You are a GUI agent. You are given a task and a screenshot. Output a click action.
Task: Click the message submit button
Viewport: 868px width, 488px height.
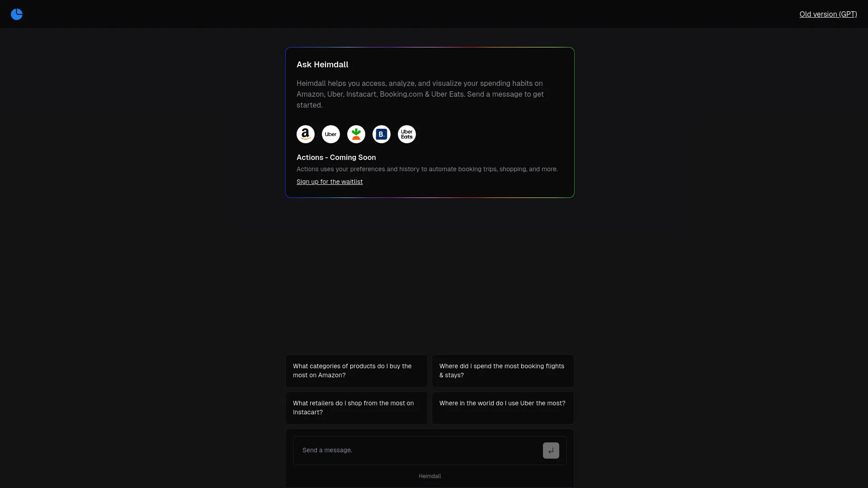point(550,450)
